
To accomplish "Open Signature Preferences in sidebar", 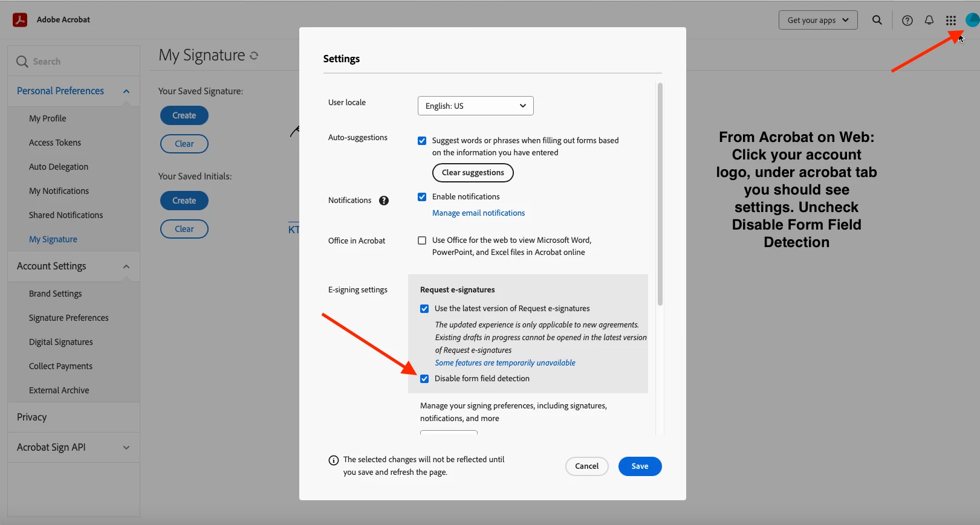I will click(69, 318).
